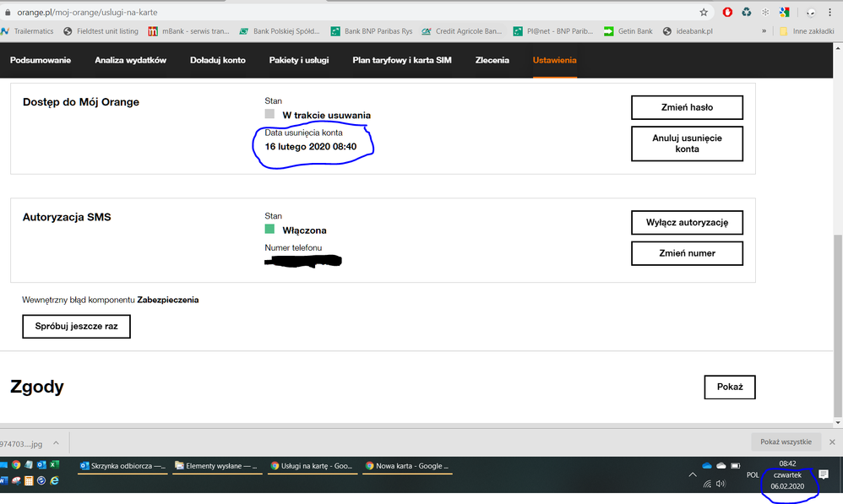Open the Chrome three-dot menu
Viewport: 843px width, 504px height.
point(831,13)
